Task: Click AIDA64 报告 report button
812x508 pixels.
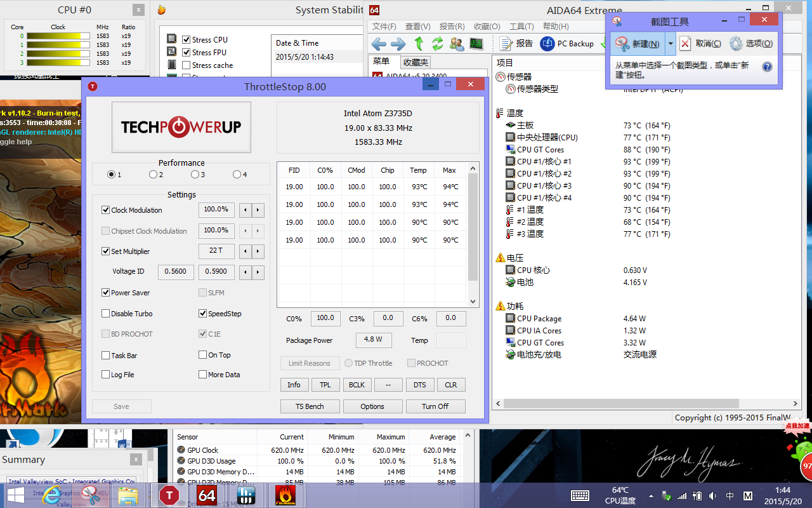Action: click(516, 43)
